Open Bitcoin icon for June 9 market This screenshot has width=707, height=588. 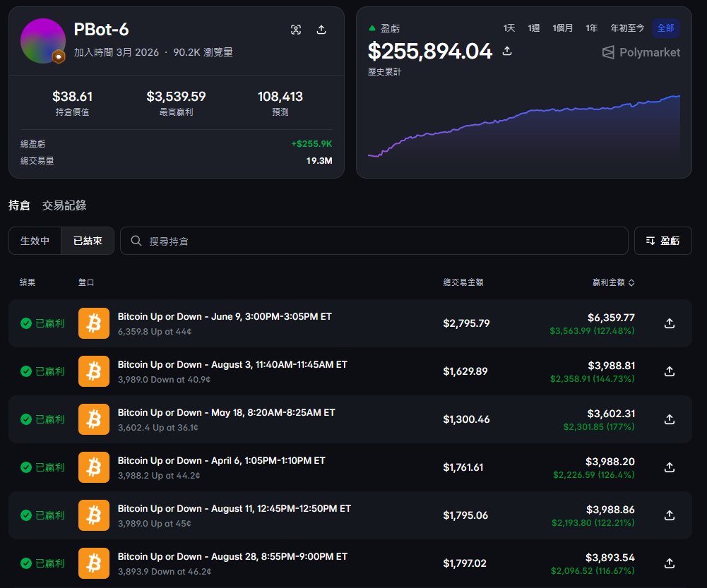tap(94, 323)
